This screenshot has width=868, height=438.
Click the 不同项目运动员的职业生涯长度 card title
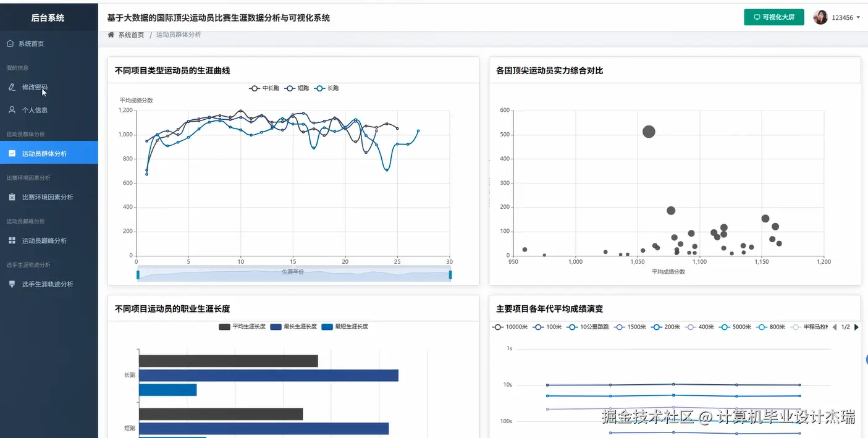click(x=172, y=309)
